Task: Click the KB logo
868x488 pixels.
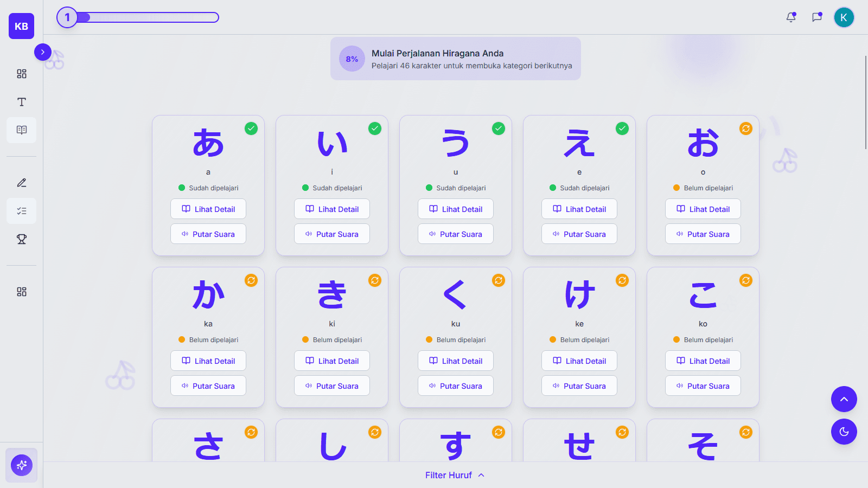Action: click(21, 26)
